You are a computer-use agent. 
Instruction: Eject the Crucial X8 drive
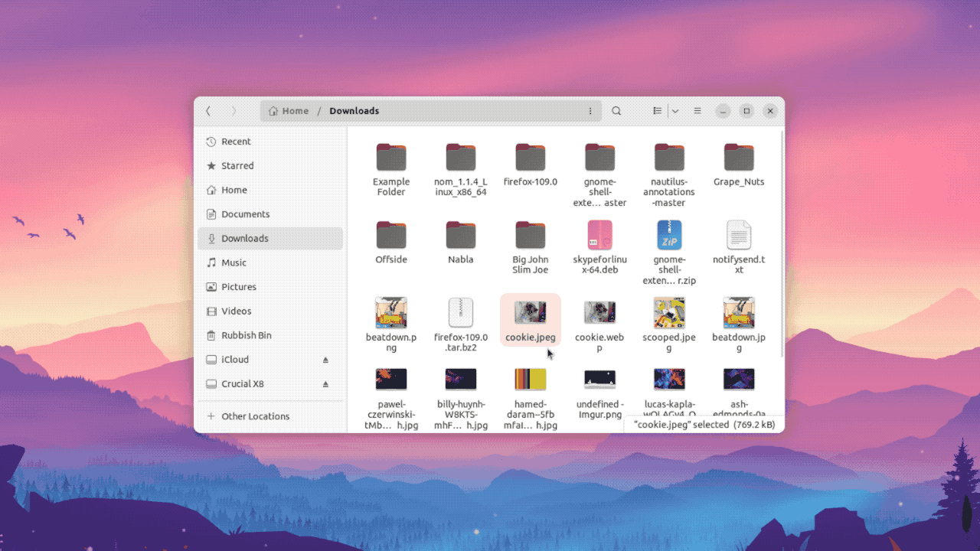[325, 383]
